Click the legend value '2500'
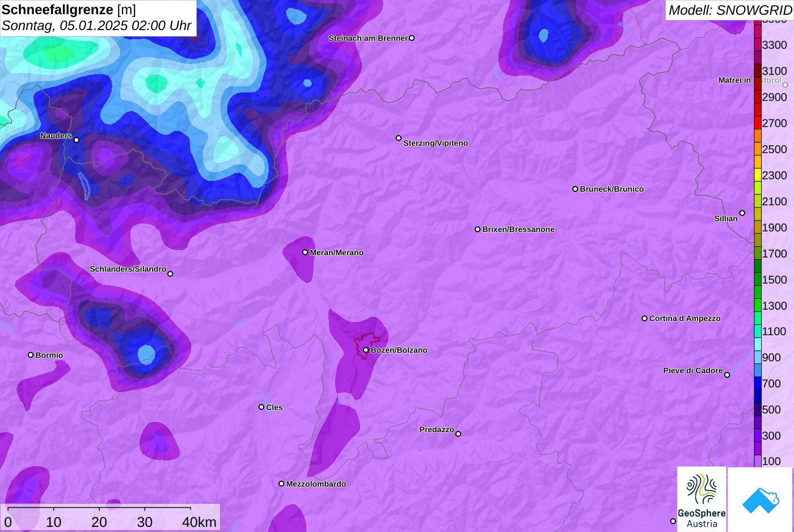794x532 pixels. [774, 149]
